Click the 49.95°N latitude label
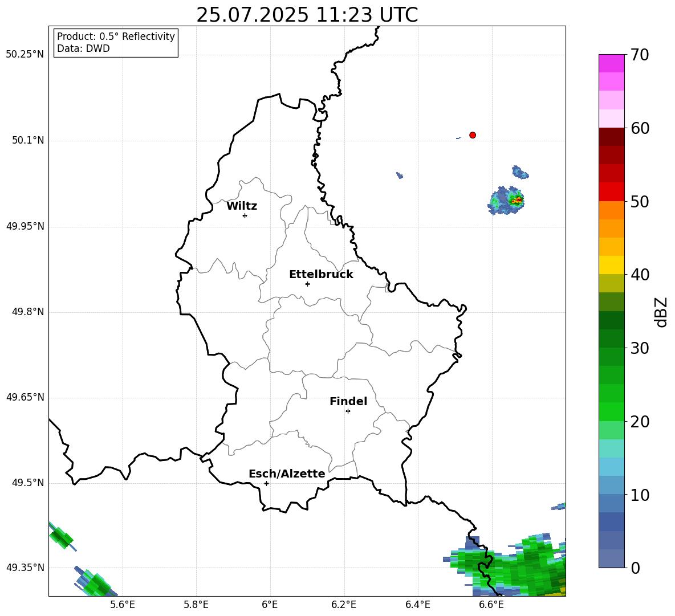The height and width of the screenshot is (616, 675). pos(25,226)
